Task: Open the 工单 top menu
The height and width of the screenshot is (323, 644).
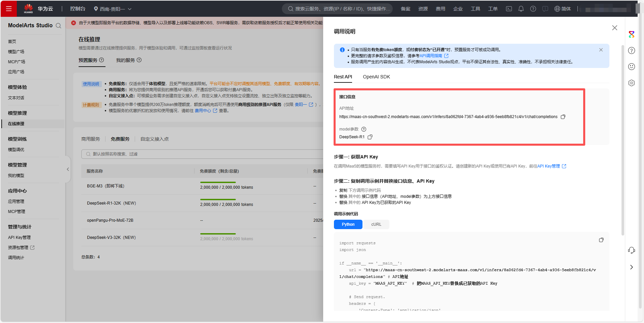Action: tap(493, 9)
